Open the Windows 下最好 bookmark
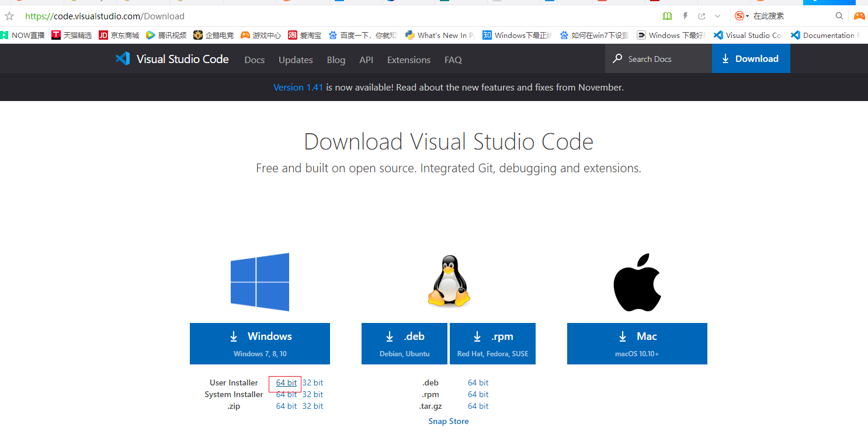The width and height of the screenshot is (868, 438). click(x=672, y=35)
